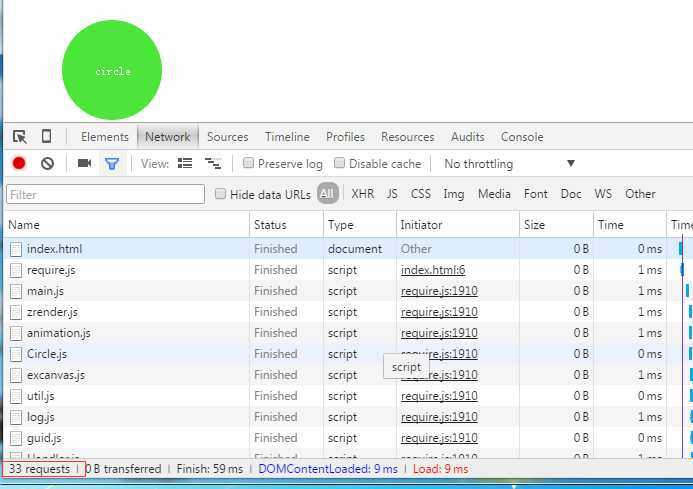Click the file icon beside util.js
Image resolution: width=693 pixels, height=489 pixels.
(16, 396)
